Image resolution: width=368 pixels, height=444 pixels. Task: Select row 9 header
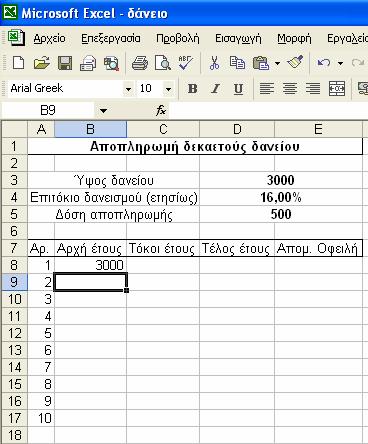(14, 282)
